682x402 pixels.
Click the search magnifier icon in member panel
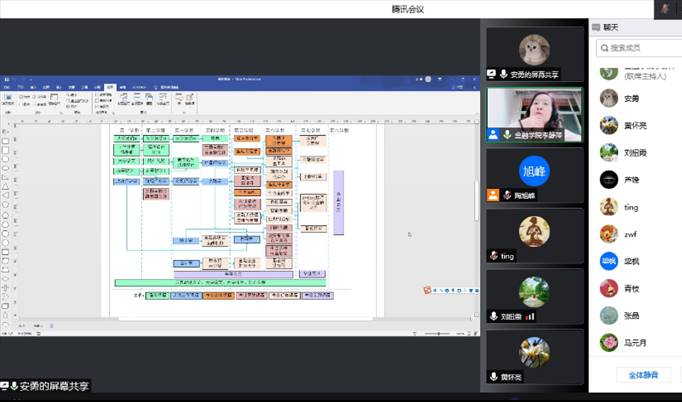coord(603,47)
